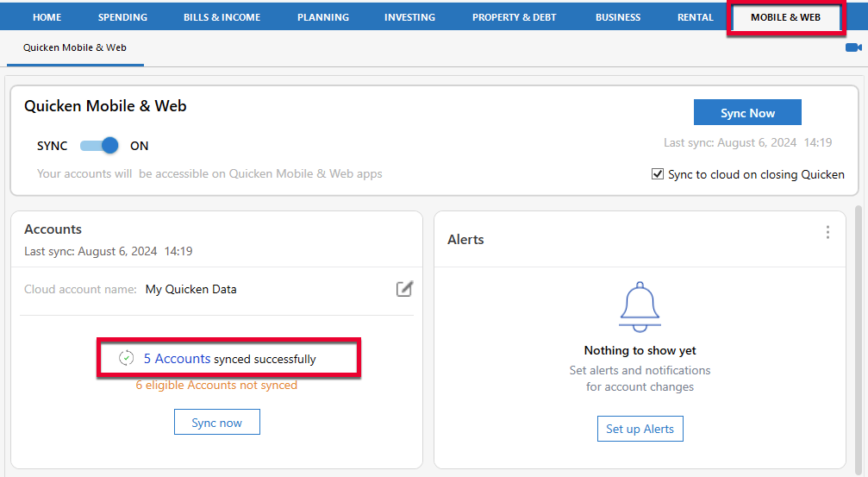Click the Alerts bell icon

[640, 307]
